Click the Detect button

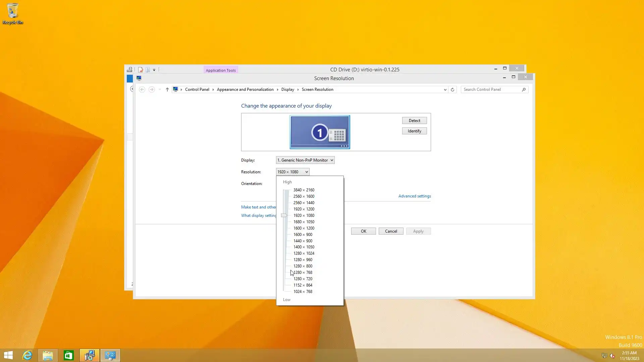pyautogui.click(x=414, y=121)
